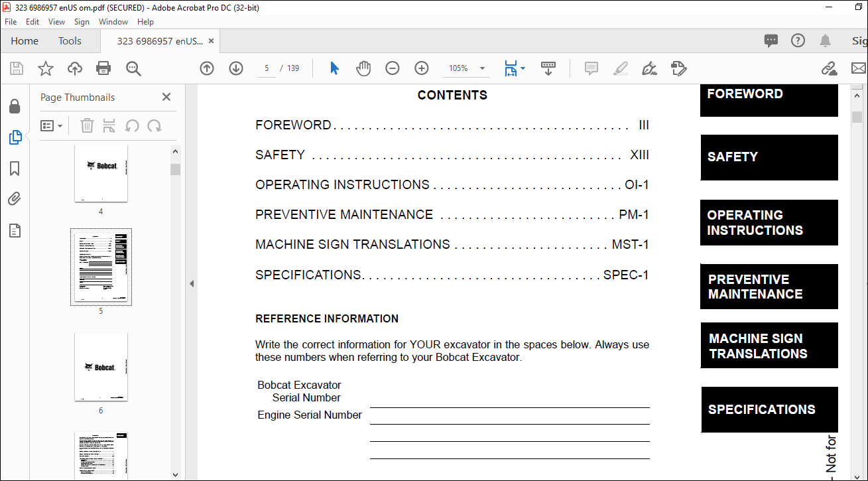The image size is (868, 481).
Task: Click the stamp tool icon
Action: point(678,68)
